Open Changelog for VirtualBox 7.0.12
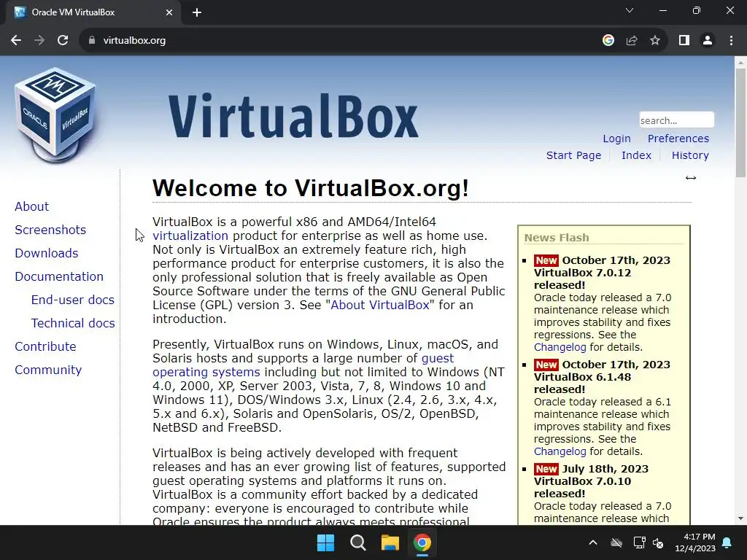Image resolution: width=747 pixels, height=560 pixels. [x=560, y=347]
